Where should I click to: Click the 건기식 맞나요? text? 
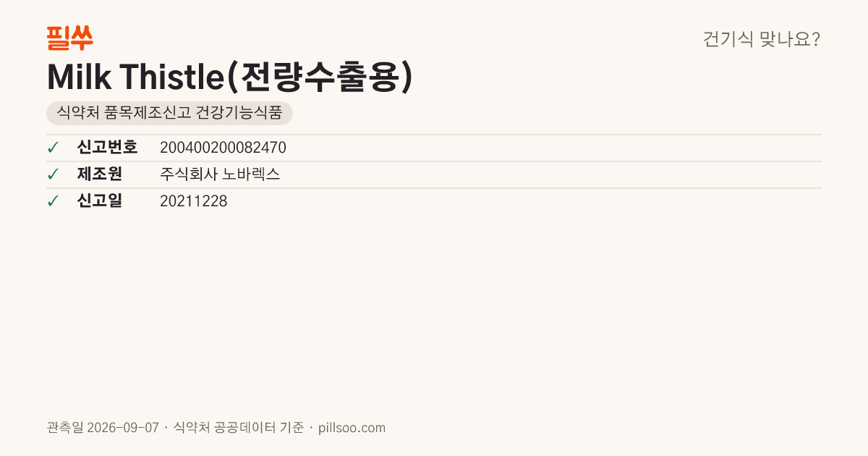click(x=762, y=39)
